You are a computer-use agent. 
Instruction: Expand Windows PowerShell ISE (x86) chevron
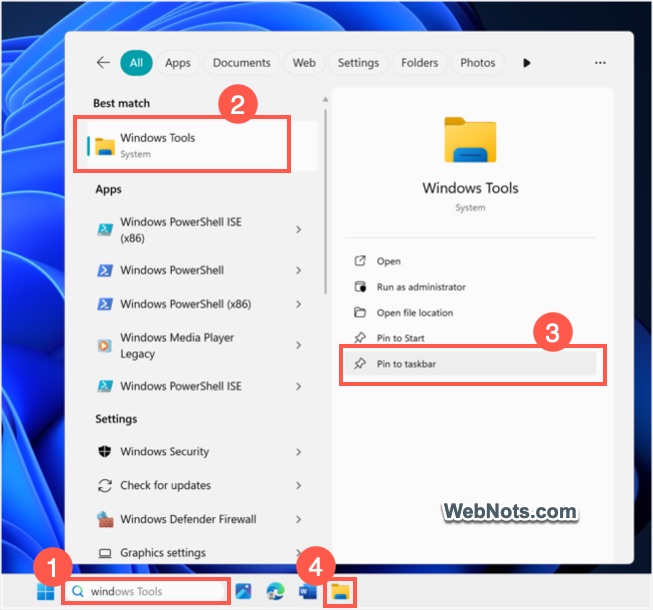click(298, 229)
